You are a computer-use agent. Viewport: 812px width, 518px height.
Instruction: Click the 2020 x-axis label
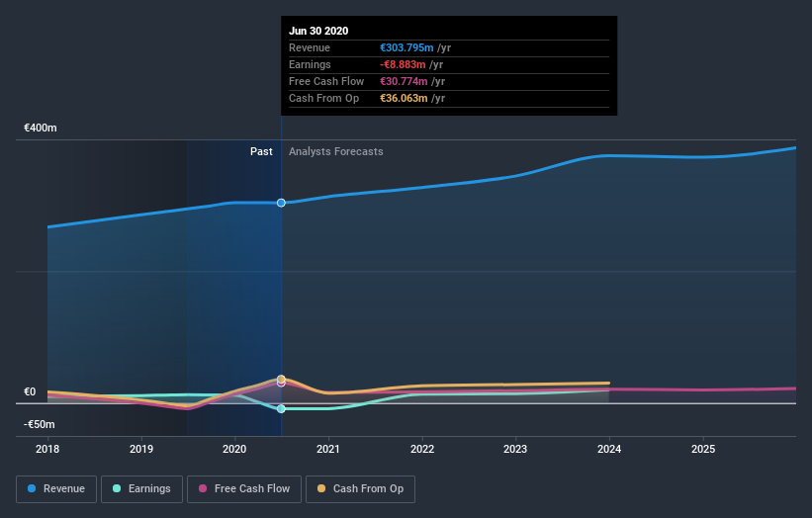click(x=234, y=449)
